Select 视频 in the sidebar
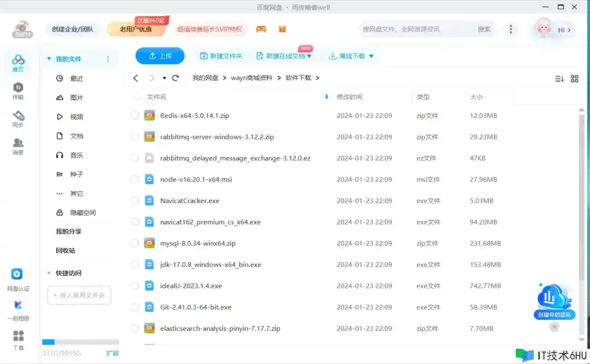The image size is (590, 364). click(77, 117)
